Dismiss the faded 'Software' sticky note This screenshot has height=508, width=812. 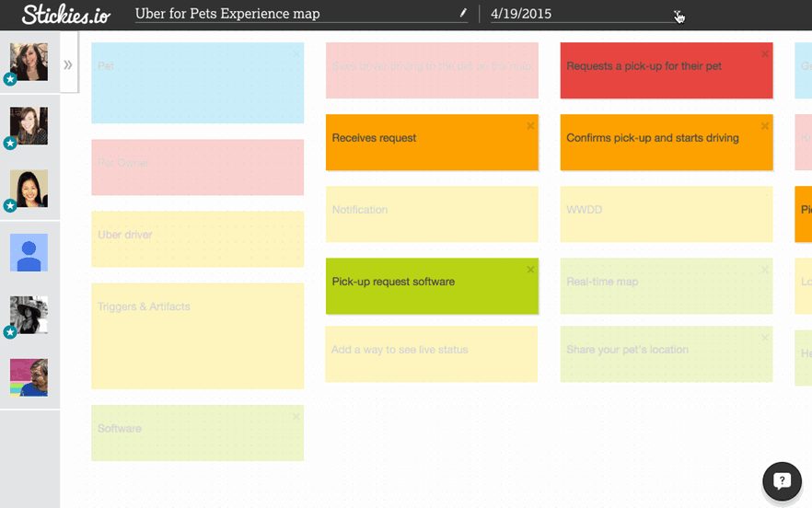(296, 417)
